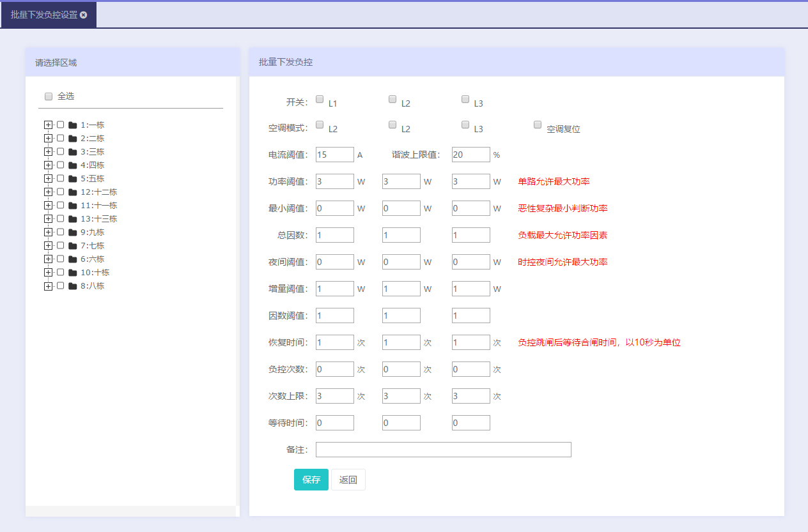Select the checkbox for 2:二栋
The height and width of the screenshot is (532, 808).
tap(61, 138)
